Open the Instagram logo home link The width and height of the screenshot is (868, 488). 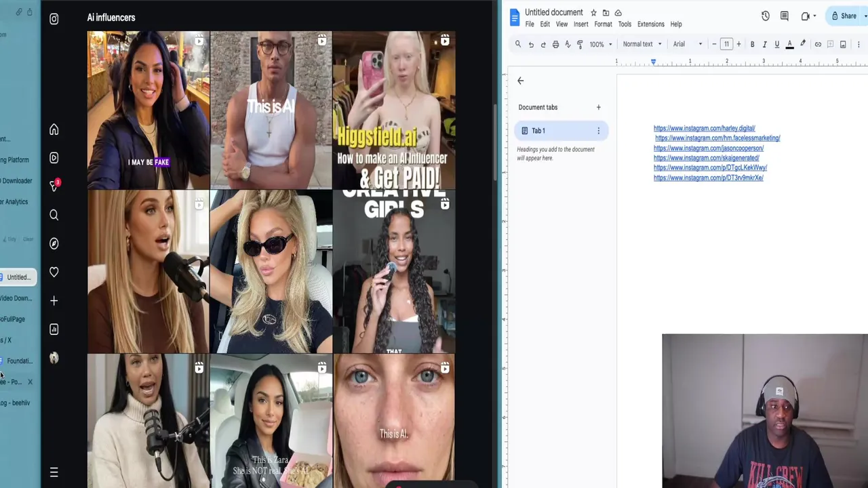pyautogui.click(x=54, y=19)
